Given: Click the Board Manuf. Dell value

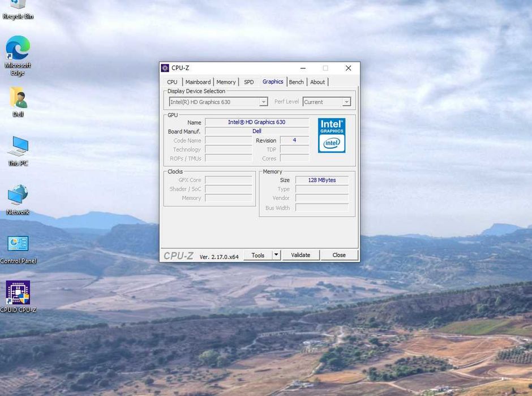Looking at the screenshot, I should 257,131.
